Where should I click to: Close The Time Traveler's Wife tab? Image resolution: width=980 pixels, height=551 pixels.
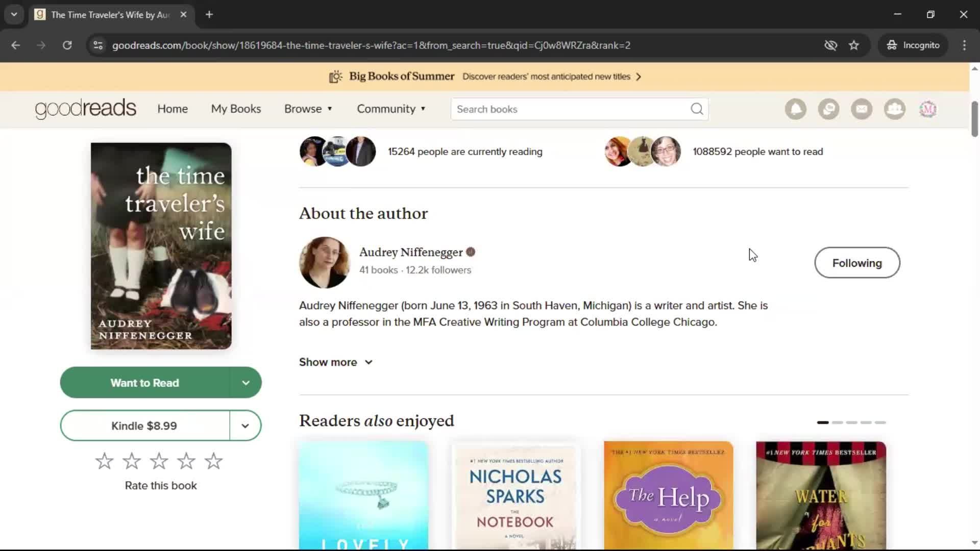point(183,14)
